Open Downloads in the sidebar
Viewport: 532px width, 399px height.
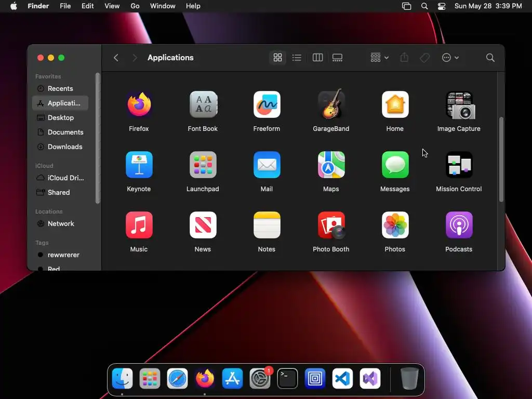pos(60,147)
